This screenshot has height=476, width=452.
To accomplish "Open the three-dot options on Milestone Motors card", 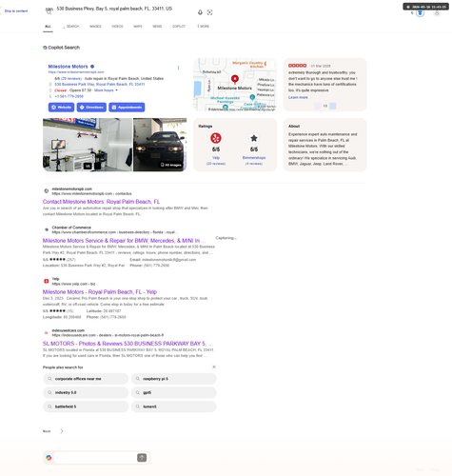I will (x=178, y=68).
